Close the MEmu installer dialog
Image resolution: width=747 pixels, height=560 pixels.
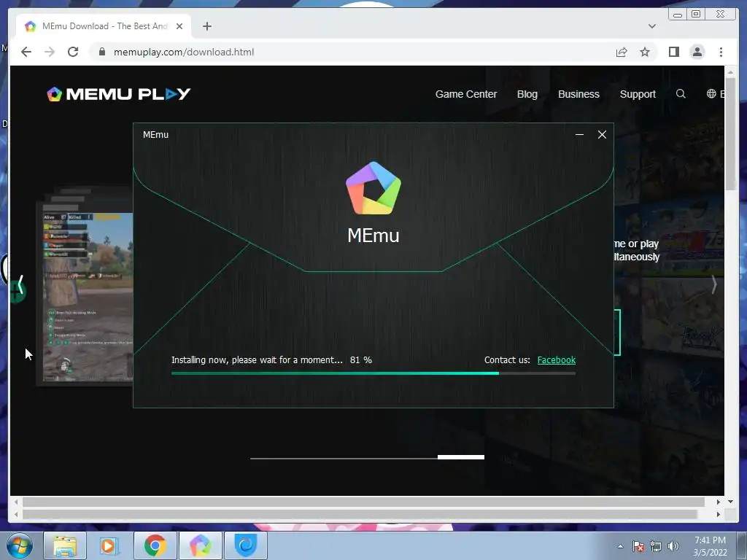602,135
